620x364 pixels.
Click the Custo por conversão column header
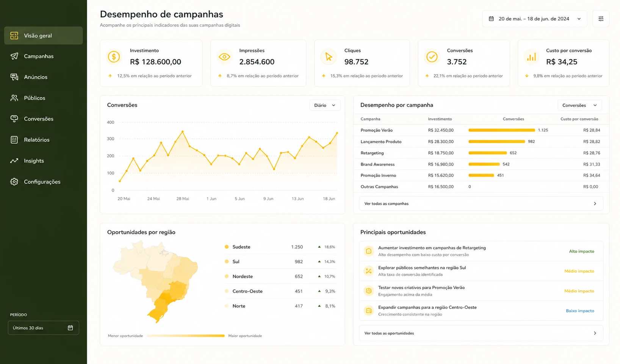click(579, 119)
